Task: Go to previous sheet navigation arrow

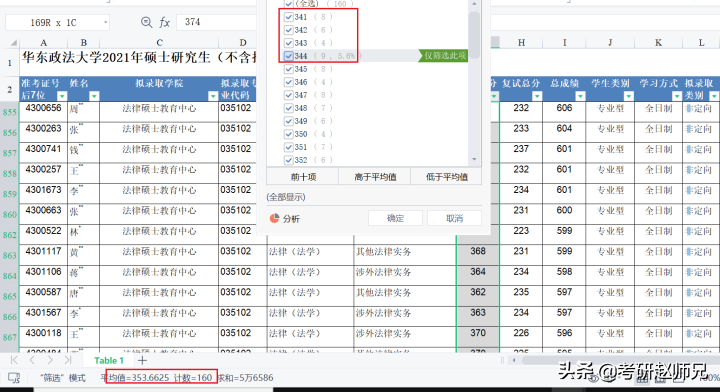Action: (32, 360)
